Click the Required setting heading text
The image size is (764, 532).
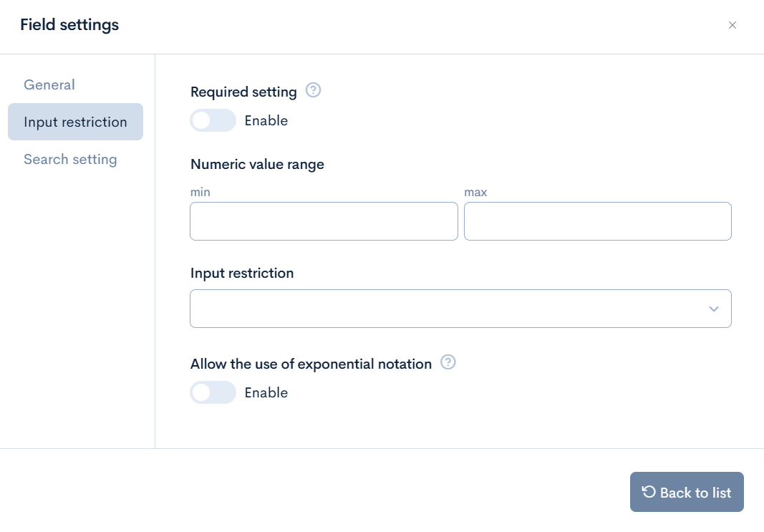243,92
